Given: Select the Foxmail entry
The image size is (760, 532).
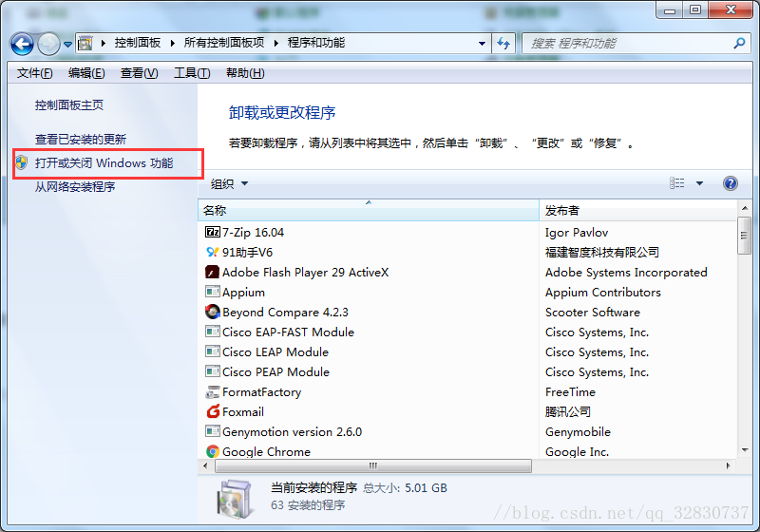Looking at the screenshot, I should click(x=243, y=412).
